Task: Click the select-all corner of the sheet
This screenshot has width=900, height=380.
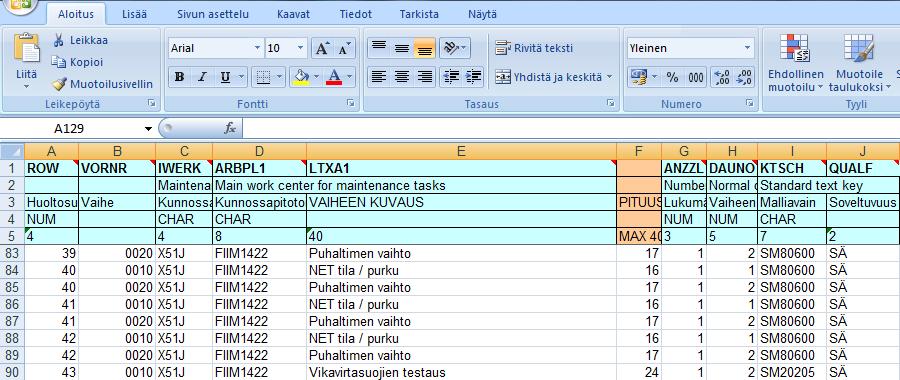Action: pyautogui.click(x=12, y=152)
